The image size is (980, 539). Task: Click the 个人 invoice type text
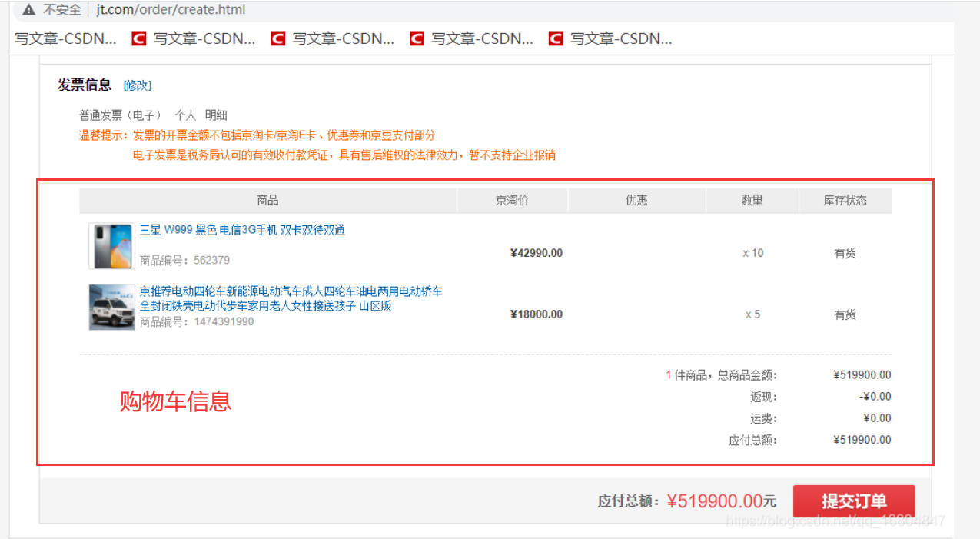coord(185,115)
